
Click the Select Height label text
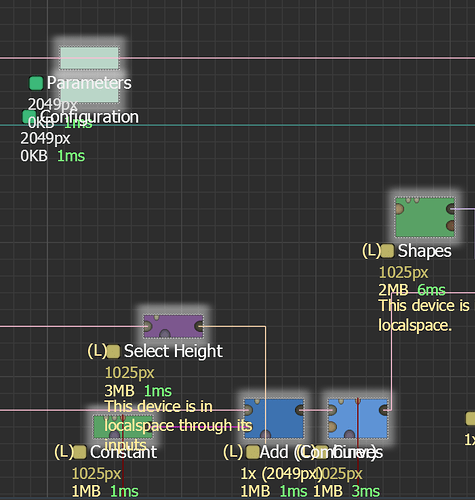pos(173,351)
